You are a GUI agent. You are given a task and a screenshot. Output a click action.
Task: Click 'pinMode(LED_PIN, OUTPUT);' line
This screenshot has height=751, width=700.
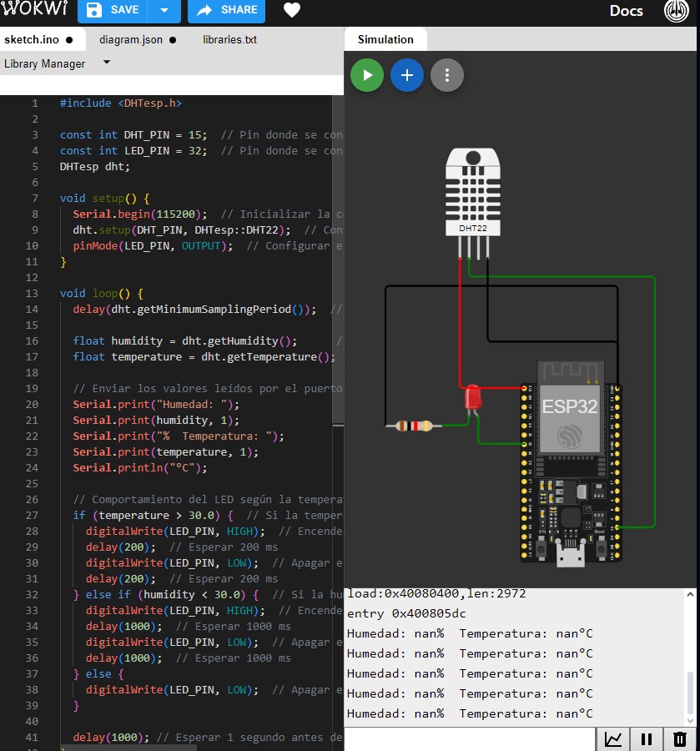click(153, 245)
